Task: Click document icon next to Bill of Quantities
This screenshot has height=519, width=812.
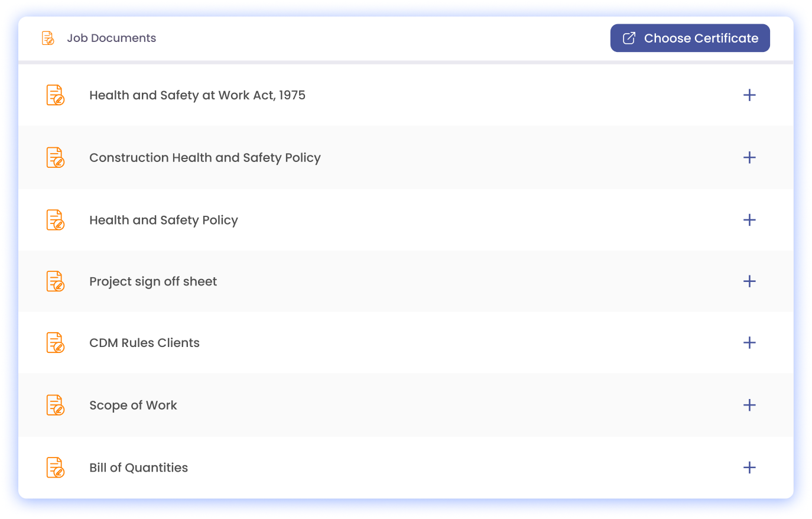Action: [x=55, y=468]
